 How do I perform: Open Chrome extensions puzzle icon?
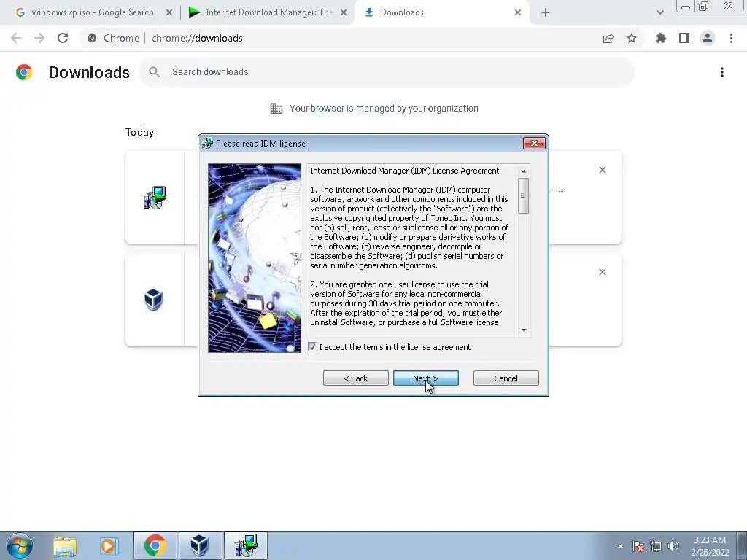pos(661,38)
